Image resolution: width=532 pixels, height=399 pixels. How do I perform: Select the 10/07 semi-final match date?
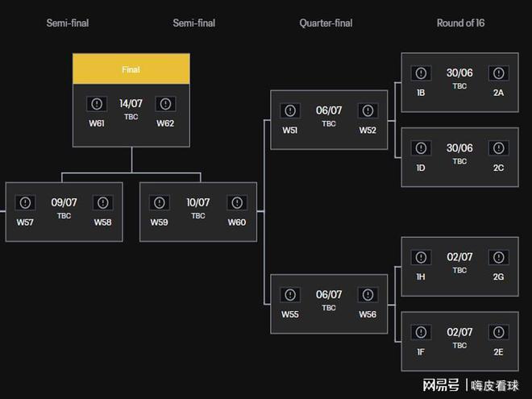198,202
